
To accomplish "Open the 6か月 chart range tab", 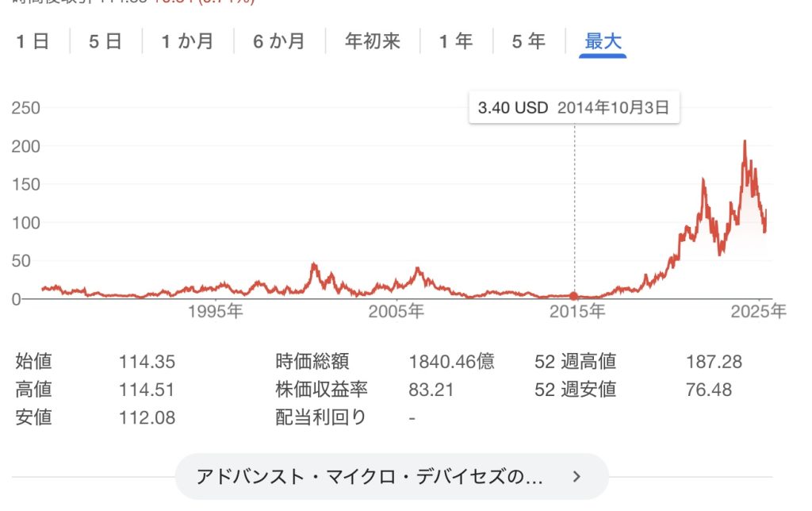I will 279,41.
